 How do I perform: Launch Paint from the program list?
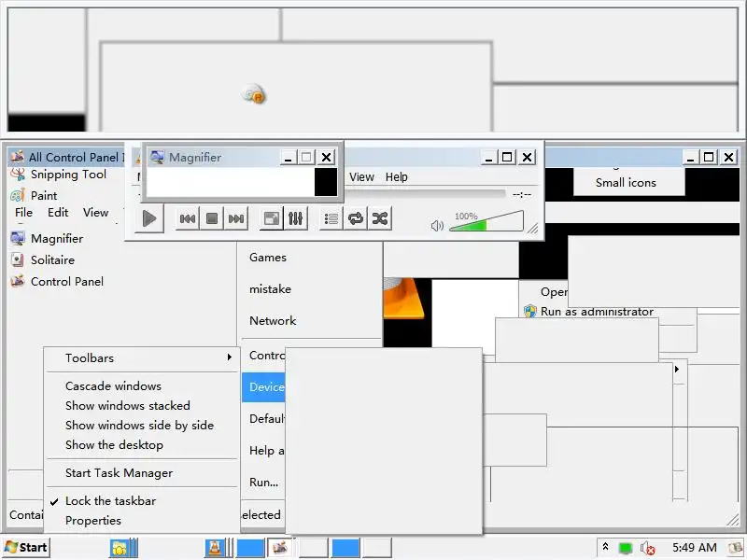[x=34, y=195]
